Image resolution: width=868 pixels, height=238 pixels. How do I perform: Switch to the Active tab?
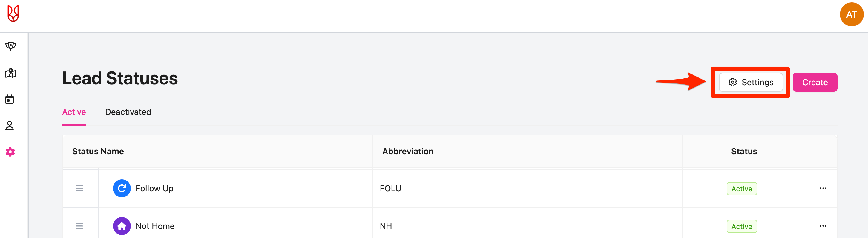tap(74, 112)
